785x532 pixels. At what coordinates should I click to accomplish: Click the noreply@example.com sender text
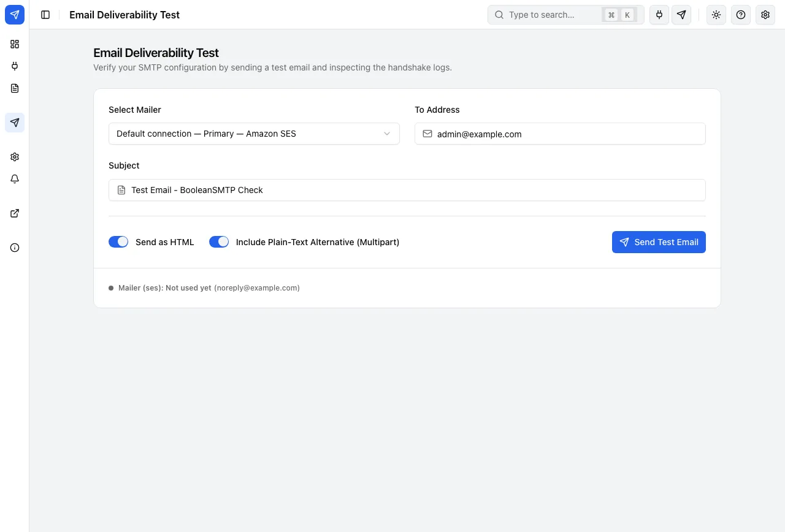pyautogui.click(x=257, y=287)
